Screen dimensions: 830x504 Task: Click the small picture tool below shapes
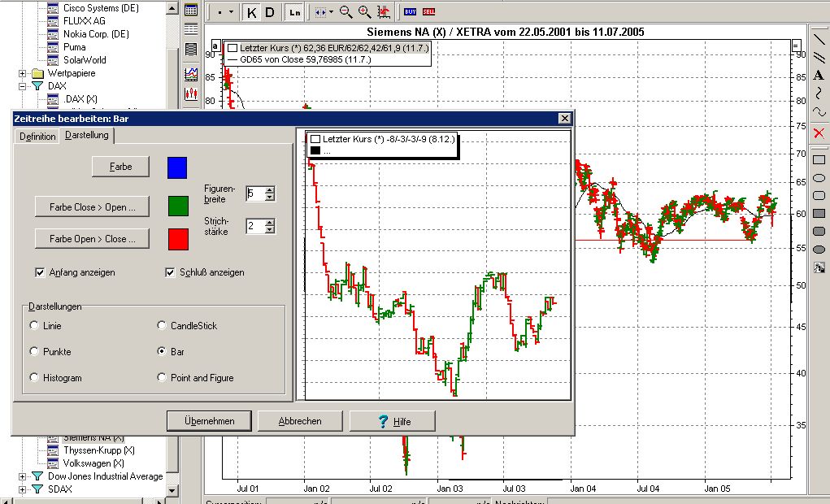pos(819,268)
